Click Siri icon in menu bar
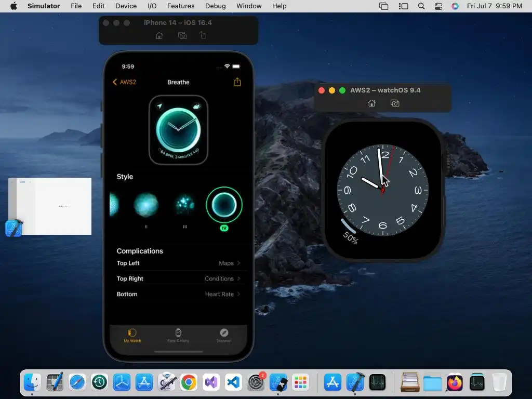This screenshot has width=532, height=399. pyautogui.click(x=455, y=6)
